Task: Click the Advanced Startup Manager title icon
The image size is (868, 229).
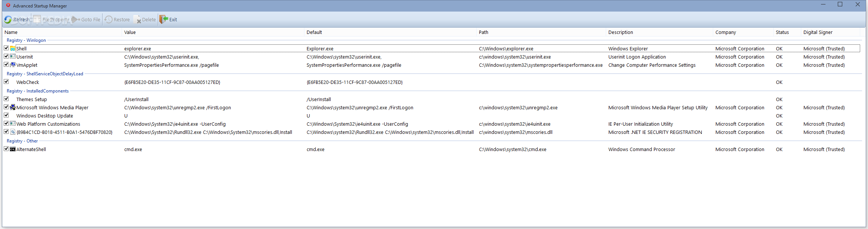Action: click(8, 5)
